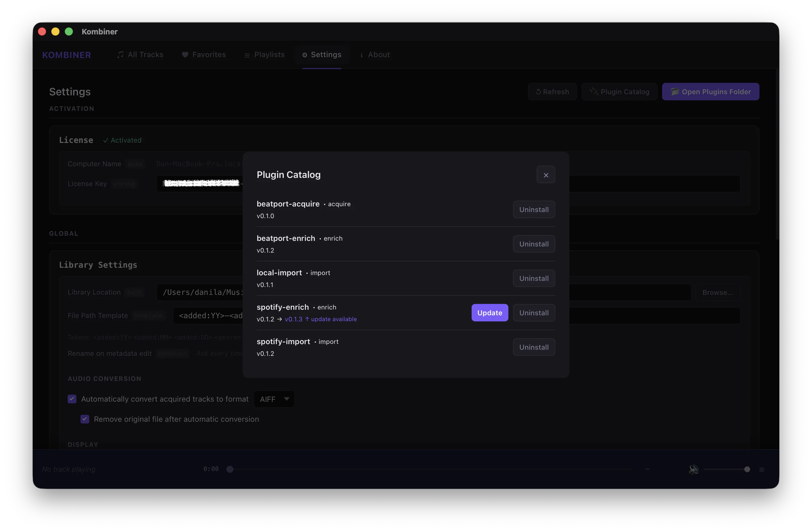Click the spotify-import plugin name

click(x=283, y=342)
